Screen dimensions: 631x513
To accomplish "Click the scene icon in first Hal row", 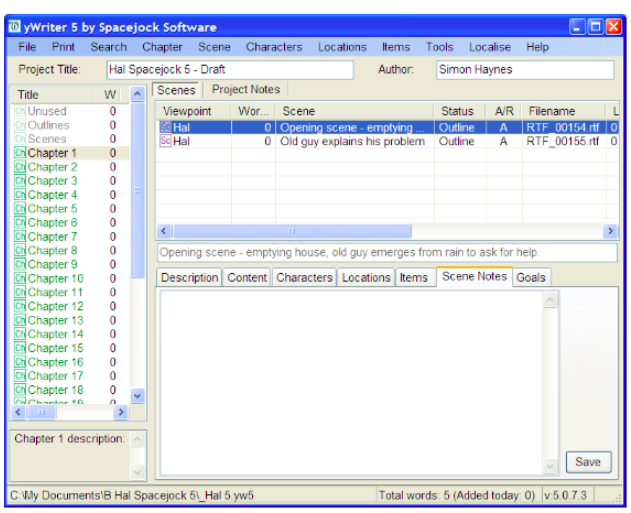I will [165, 128].
